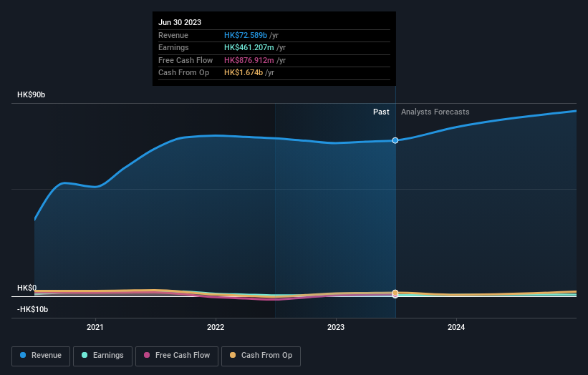Click the 2021 x-axis label
This screenshot has height=375, width=588.
point(95,327)
